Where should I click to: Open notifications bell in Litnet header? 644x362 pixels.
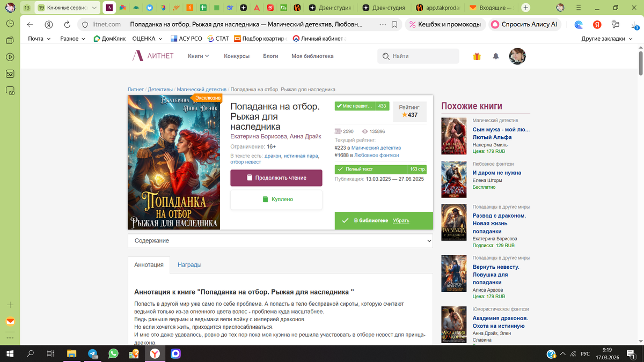(496, 56)
